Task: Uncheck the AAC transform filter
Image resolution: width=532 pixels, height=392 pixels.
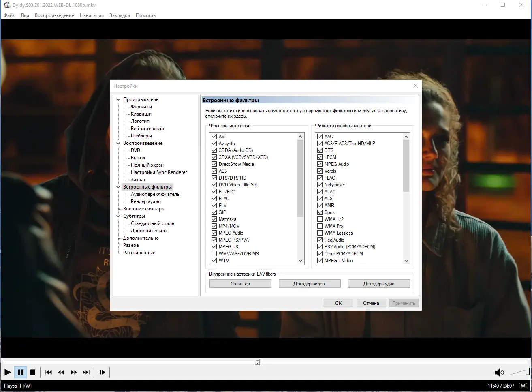Action: (x=320, y=137)
